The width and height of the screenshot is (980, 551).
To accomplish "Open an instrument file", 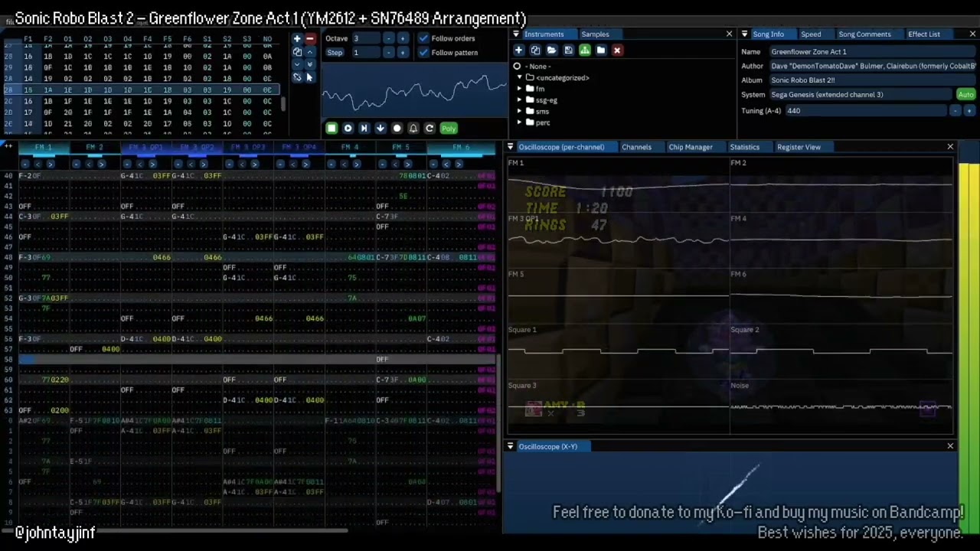I will (551, 51).
